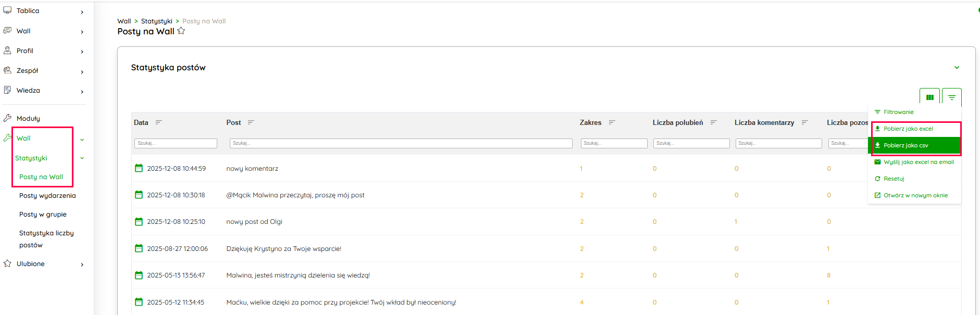The width and height of the screenshot is (980, 315).
Task: Open Posty w grupie in sidebar
Action: click(x=43, y=214)
